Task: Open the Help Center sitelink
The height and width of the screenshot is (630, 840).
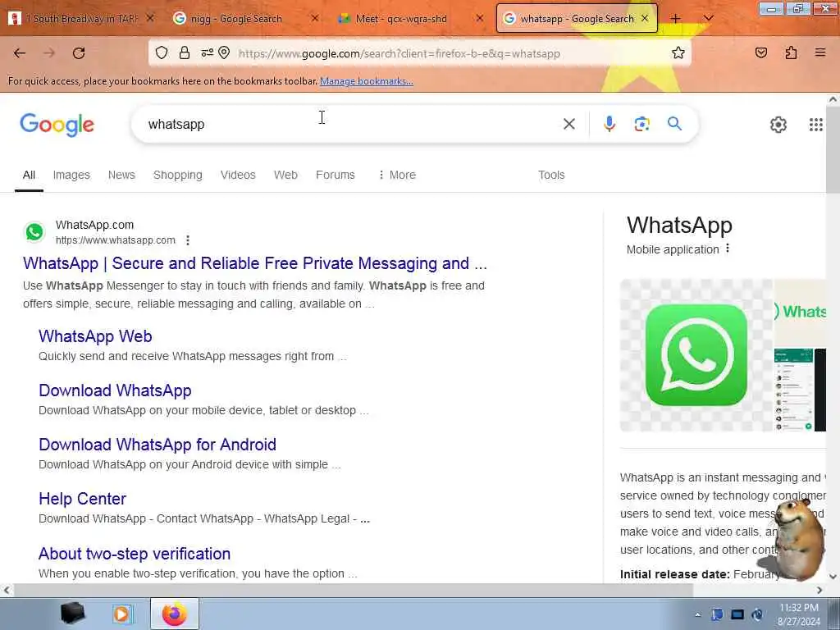Action: click(x=83, y=499)
